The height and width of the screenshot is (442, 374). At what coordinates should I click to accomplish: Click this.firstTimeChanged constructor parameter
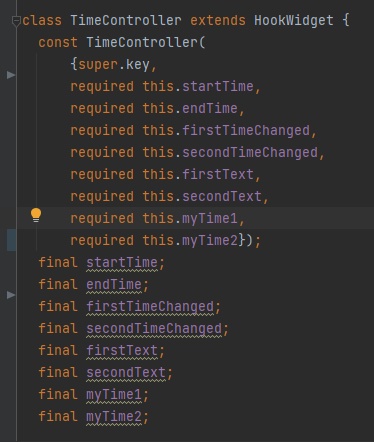pyautogui.click(x=226, y=131)
